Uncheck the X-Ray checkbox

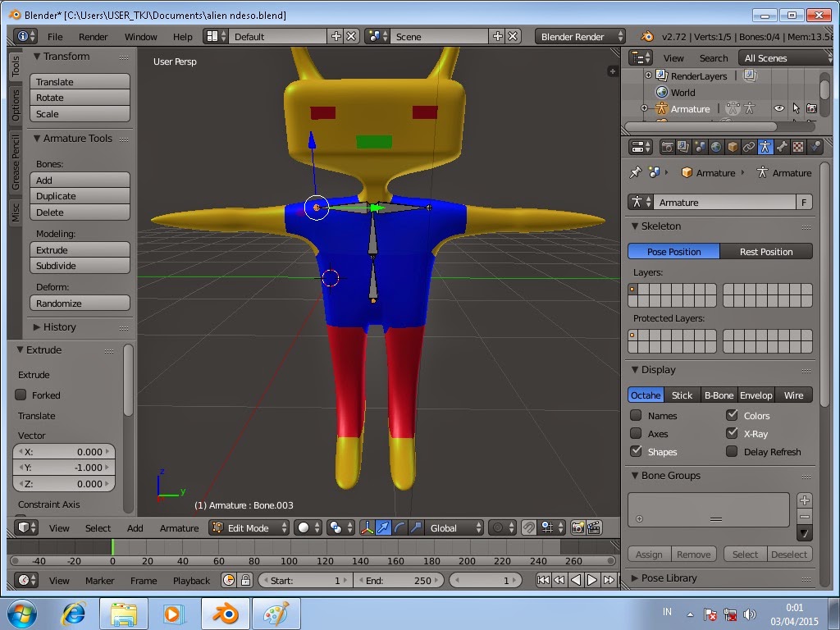[732, 433]
